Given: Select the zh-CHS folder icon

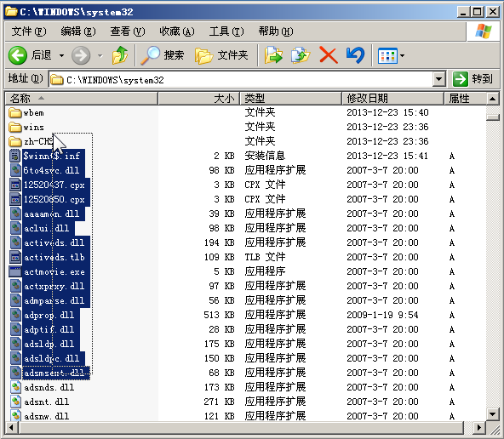Looking at the screenshot, I should click(x=15, y=141).
